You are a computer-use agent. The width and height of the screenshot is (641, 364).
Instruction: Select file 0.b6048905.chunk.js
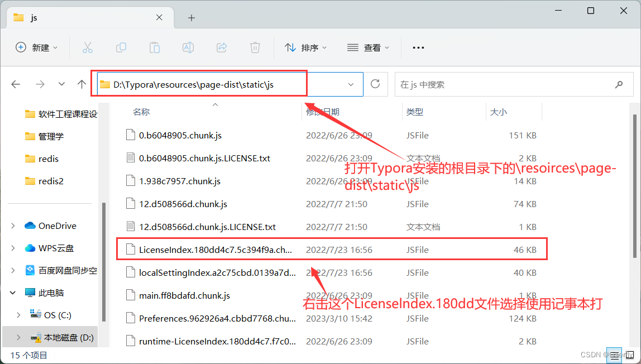pyautogui.click(x=180, y=135)
